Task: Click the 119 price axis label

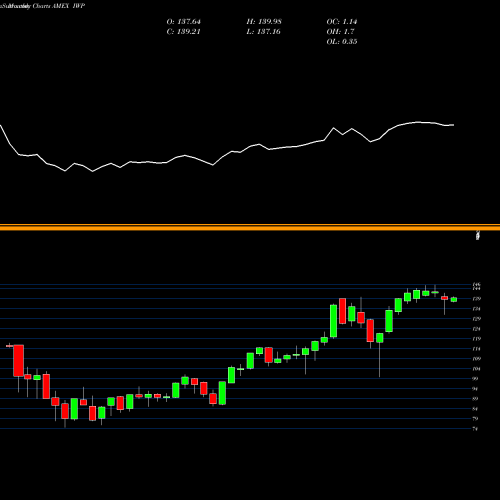Action: (477, 339)
